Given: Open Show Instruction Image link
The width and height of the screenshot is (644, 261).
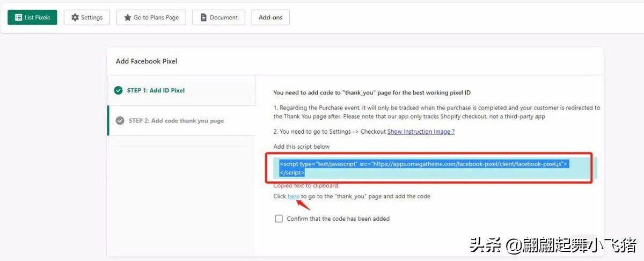Looking at the screenshot, I should 421,132.
